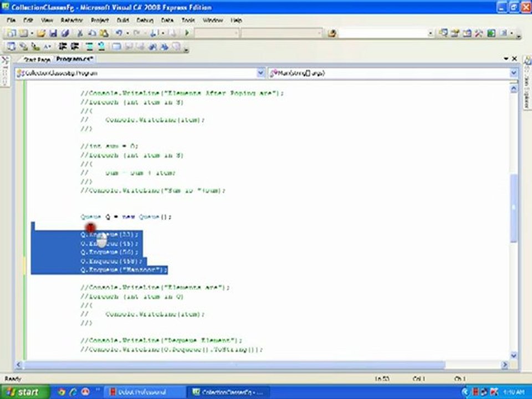Select the Program.cs tab
This screenshot has height=399, width=532.
click(74, 59)
